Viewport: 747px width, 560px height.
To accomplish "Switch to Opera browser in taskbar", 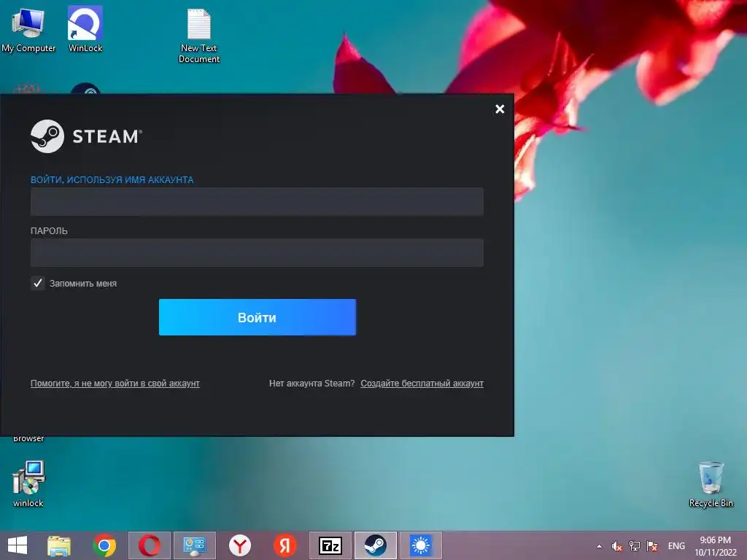I will point(150,545).
